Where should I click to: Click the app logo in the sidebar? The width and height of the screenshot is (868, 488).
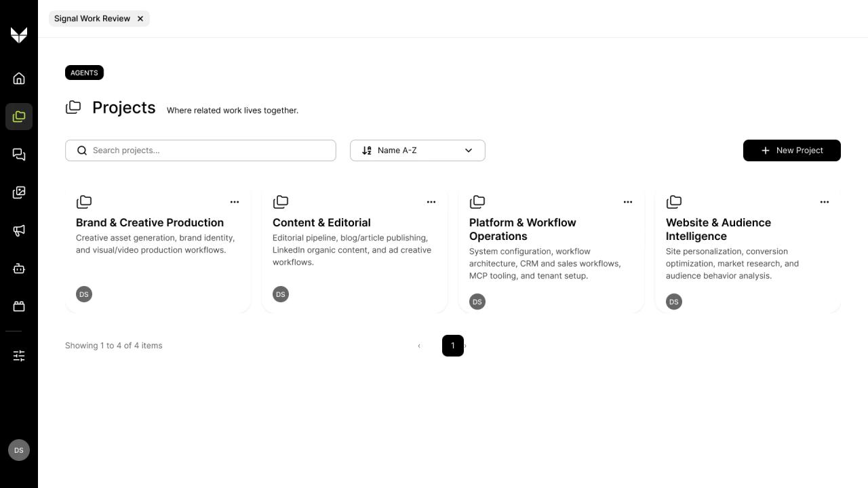pos(19,35)
